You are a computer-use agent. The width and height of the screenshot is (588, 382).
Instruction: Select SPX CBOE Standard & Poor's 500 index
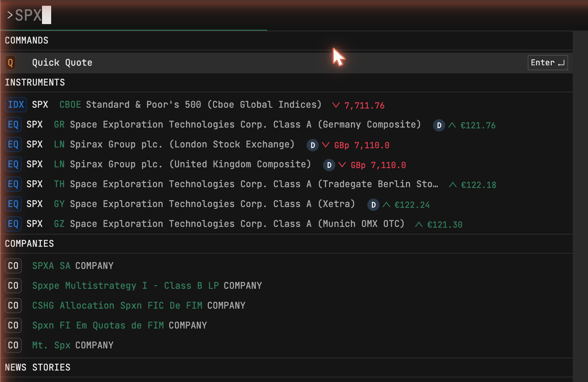pos(286,105)
